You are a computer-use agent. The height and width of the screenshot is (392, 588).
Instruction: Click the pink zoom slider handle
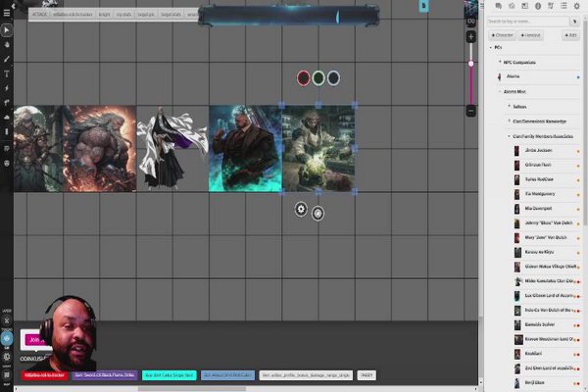(471, 64)
